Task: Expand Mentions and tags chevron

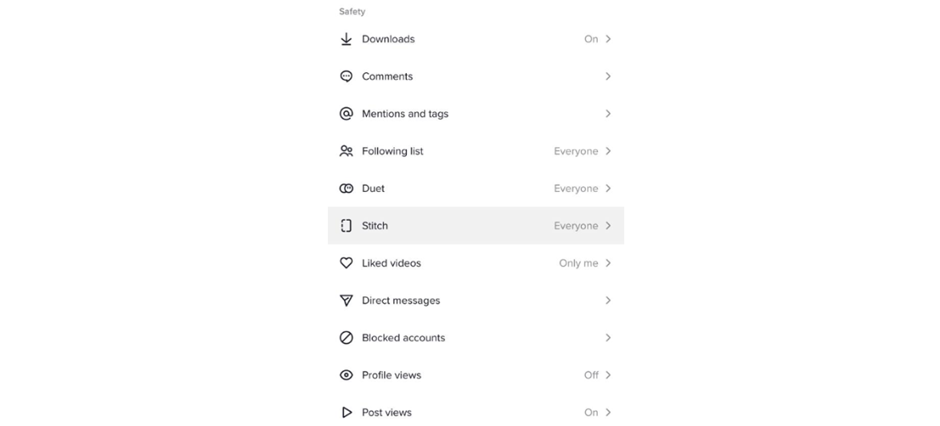Action: coord(608,114)
